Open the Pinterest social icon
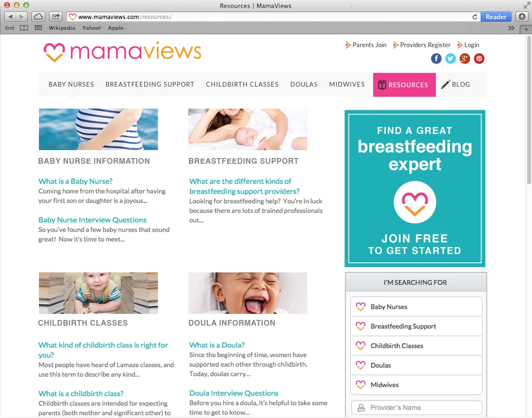This screenshot has height=418, width=532. (x=479, y=59)
